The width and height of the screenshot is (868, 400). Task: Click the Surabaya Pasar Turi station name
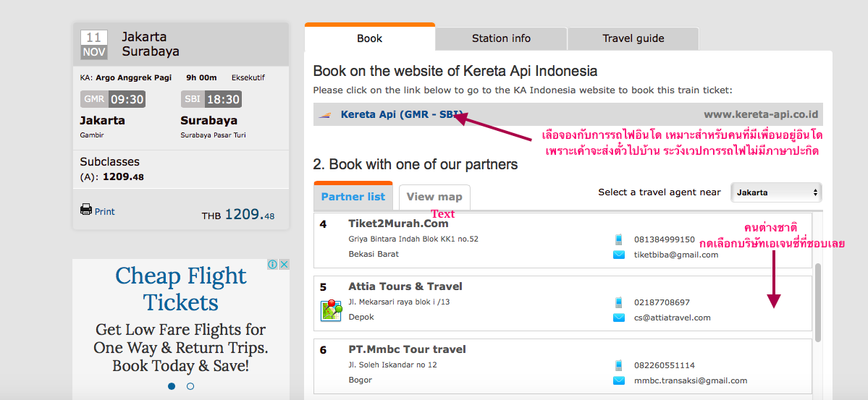point(213,135)
